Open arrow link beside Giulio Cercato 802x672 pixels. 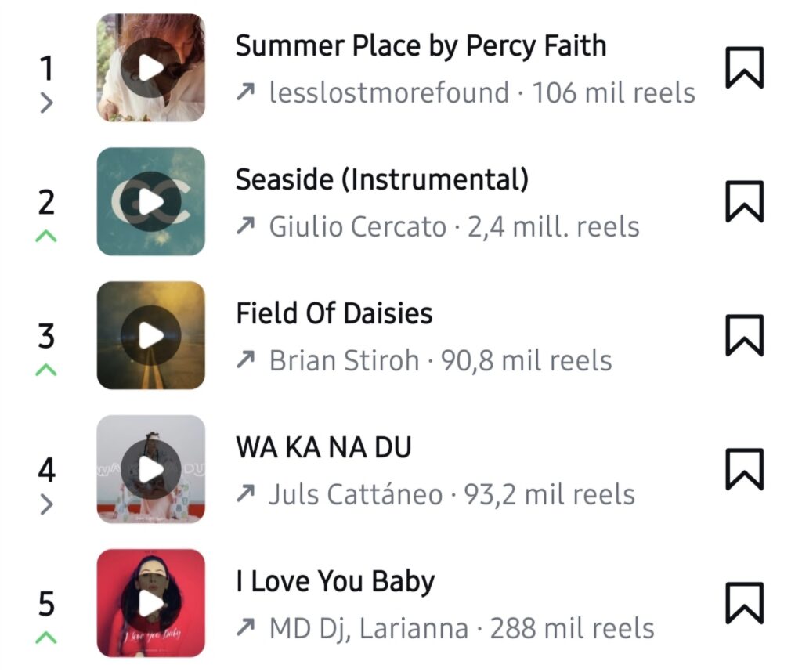click(245, 226)
